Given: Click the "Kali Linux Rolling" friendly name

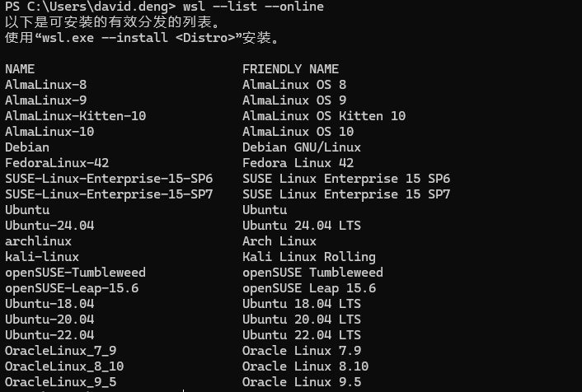Looking at the screenshot, I should point(309,257).
